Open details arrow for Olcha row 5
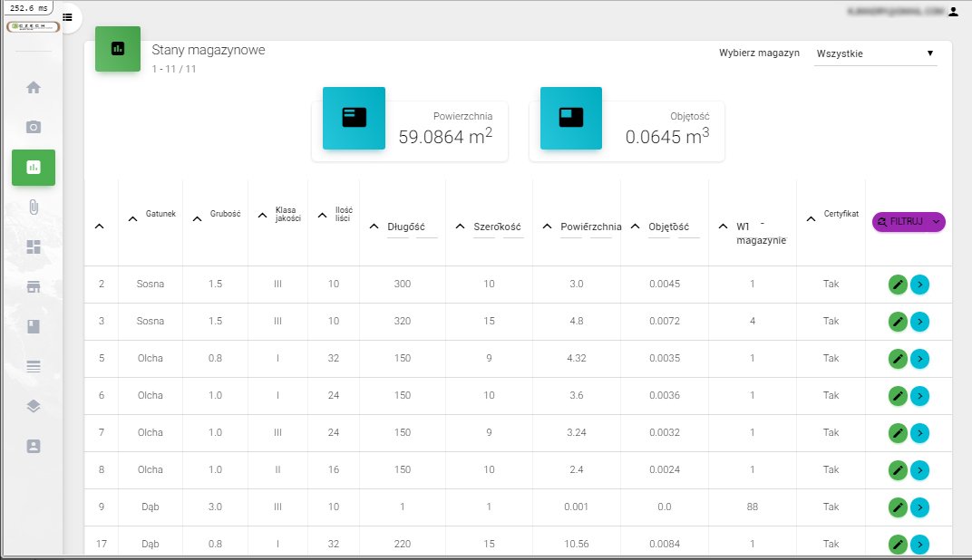The image size is (972, 560). pos(919,359)
